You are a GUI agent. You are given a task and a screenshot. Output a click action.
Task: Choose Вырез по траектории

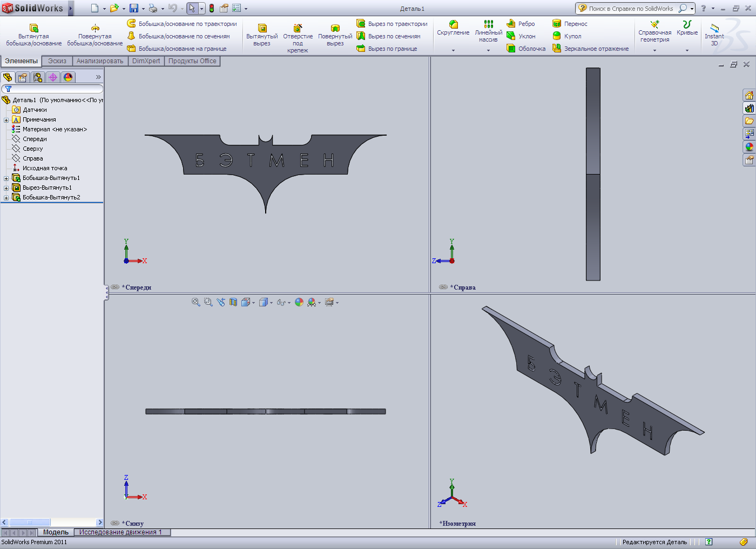pyautogui.click(x=392, y=24)
